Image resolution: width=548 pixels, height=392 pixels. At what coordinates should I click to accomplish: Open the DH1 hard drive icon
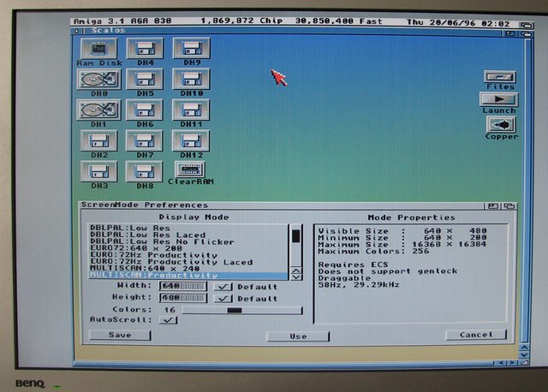pyautogui.click(x=98, y=110)
